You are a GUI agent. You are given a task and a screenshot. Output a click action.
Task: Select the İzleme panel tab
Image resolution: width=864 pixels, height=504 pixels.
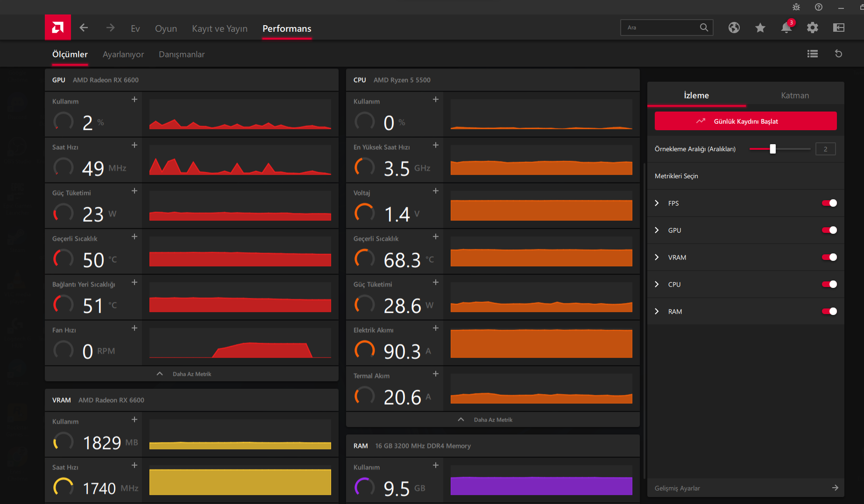[x=696, y=95]
